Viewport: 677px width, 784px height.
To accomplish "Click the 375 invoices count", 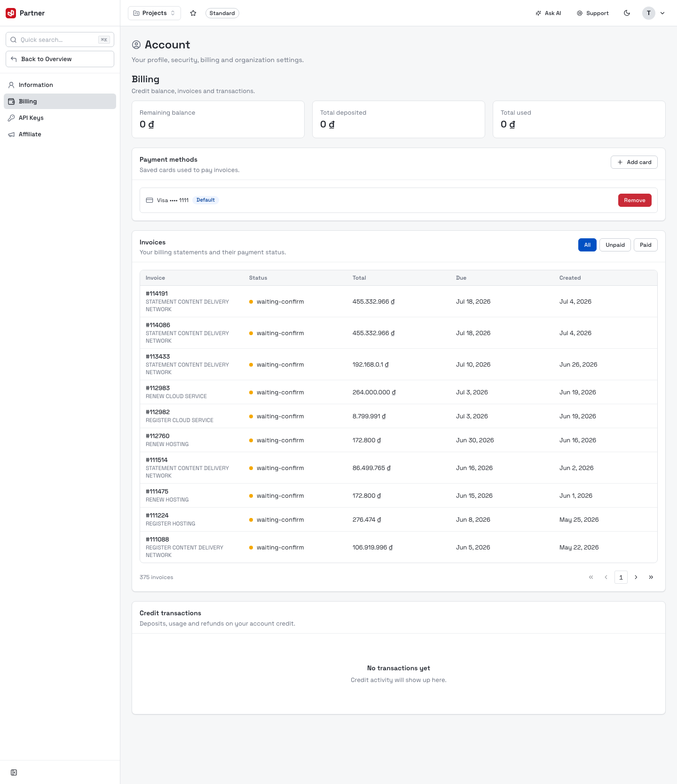I will point(156,577).
